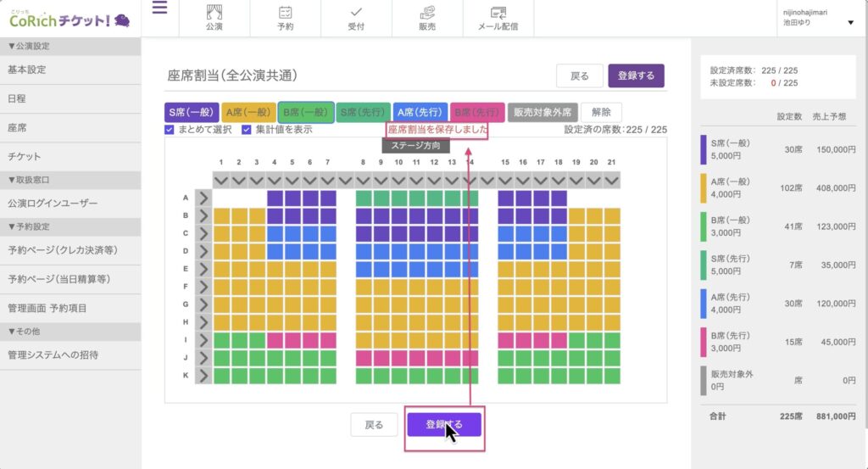Image resolution: width=868 pixels, height=469 pixels.
Task: Click the メール配信 mail icon
Action: [498, 13]
